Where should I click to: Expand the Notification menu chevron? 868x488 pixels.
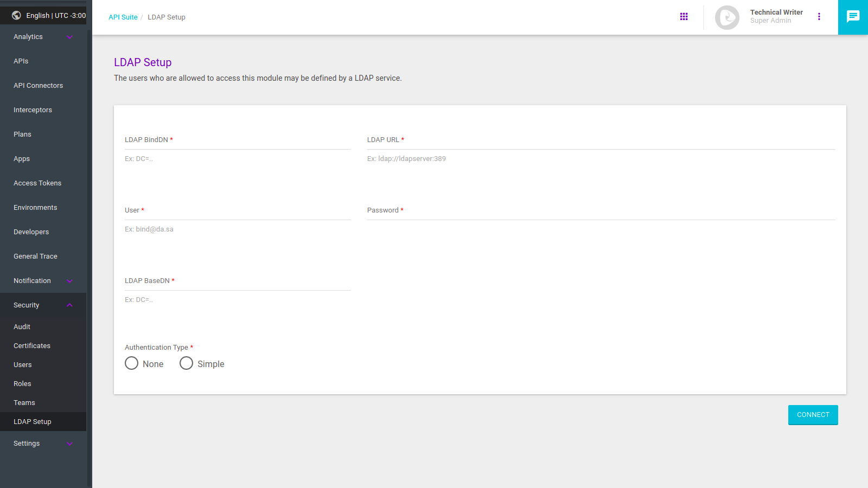[x=69, y=281]
